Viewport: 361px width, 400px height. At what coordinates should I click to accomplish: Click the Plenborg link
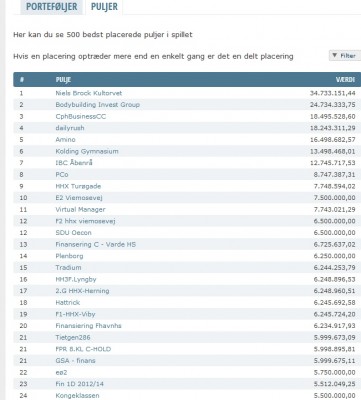69,256
